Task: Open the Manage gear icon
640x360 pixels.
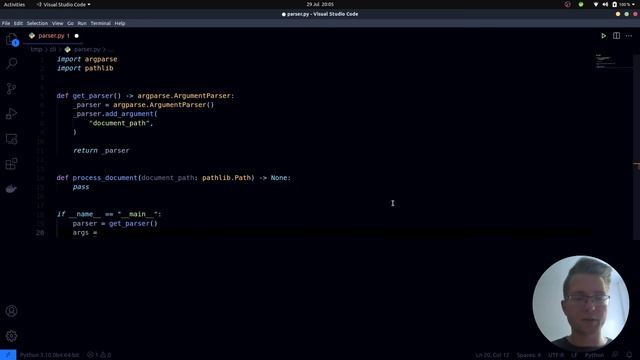Action: tap(11, 336)
